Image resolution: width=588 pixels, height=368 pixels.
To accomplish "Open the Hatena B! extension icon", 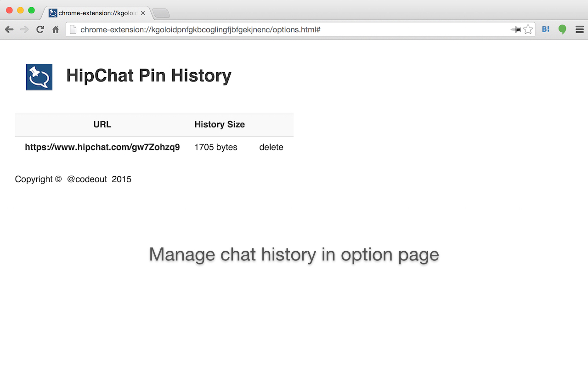I will (546, 29).
